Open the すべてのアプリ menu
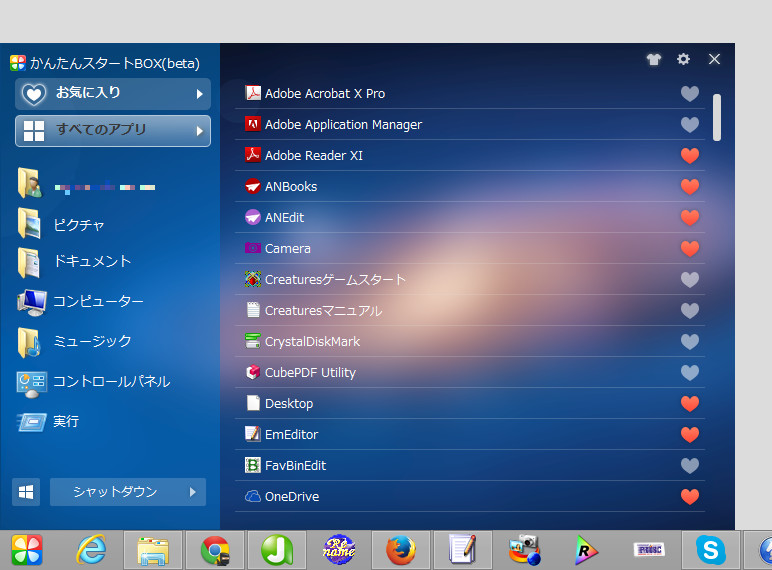Viewport: 772px width, 570px height. point(113,131)
